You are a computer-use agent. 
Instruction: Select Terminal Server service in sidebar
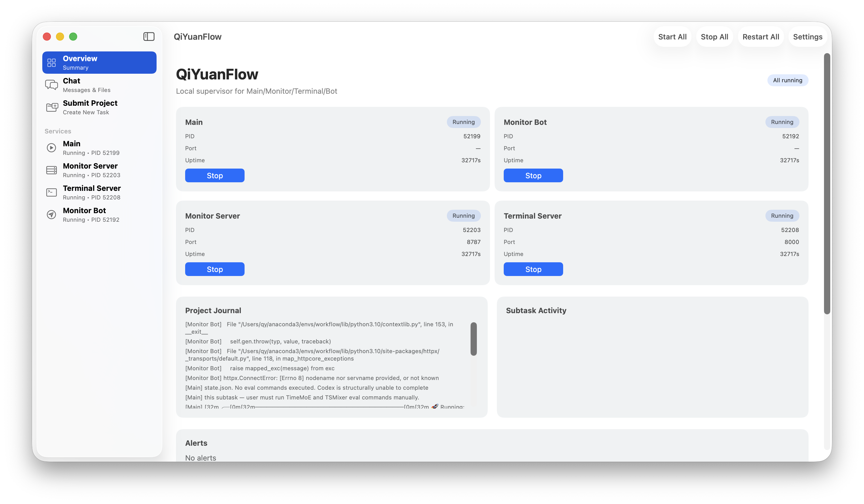point(99,192)
